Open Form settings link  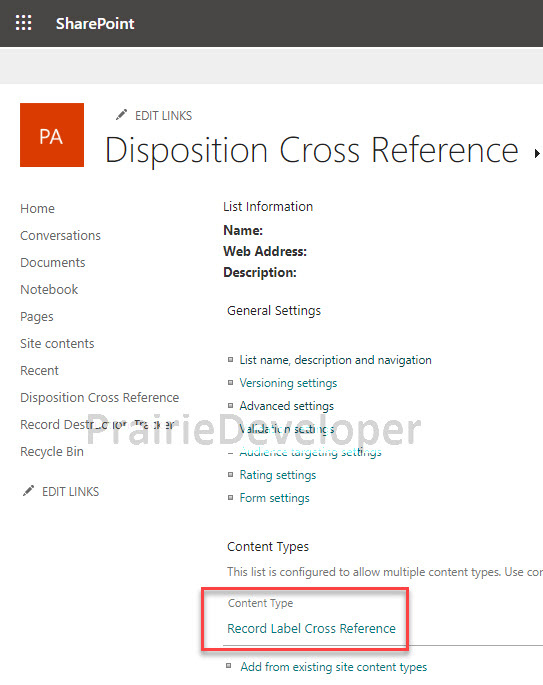coord(274,498)
